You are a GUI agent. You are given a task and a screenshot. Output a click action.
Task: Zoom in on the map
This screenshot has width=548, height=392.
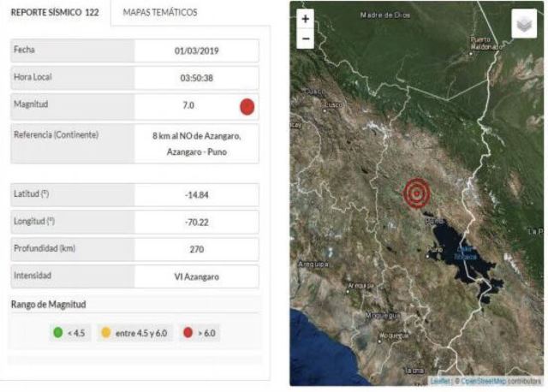click(306, 19)
